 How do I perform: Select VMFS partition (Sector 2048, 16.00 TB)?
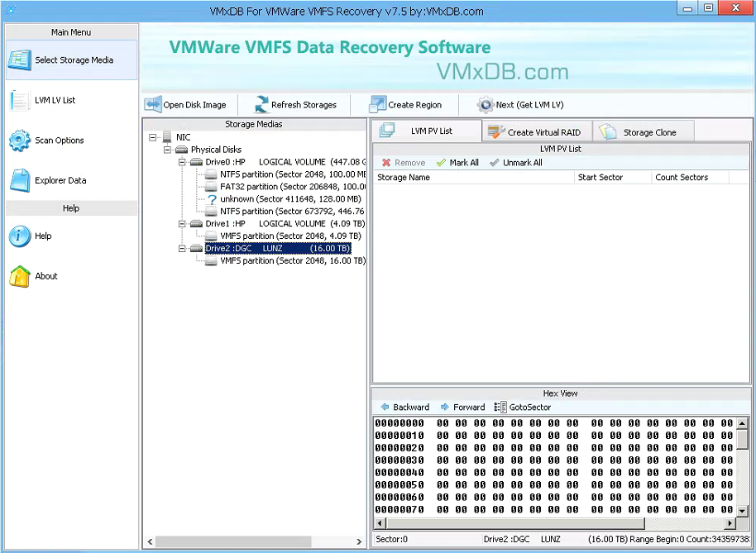(x=293, y=260)
